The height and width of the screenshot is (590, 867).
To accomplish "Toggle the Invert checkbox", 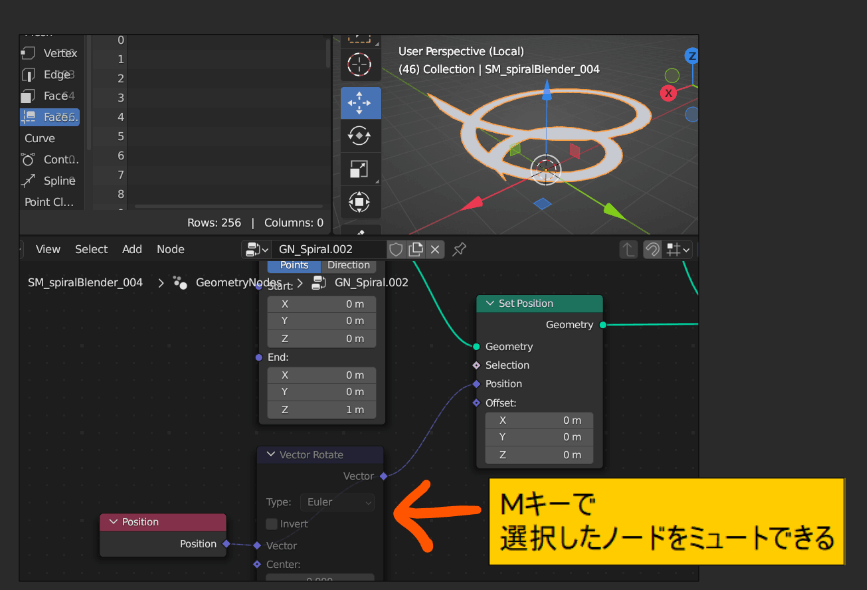I will (x=271, y=524).
